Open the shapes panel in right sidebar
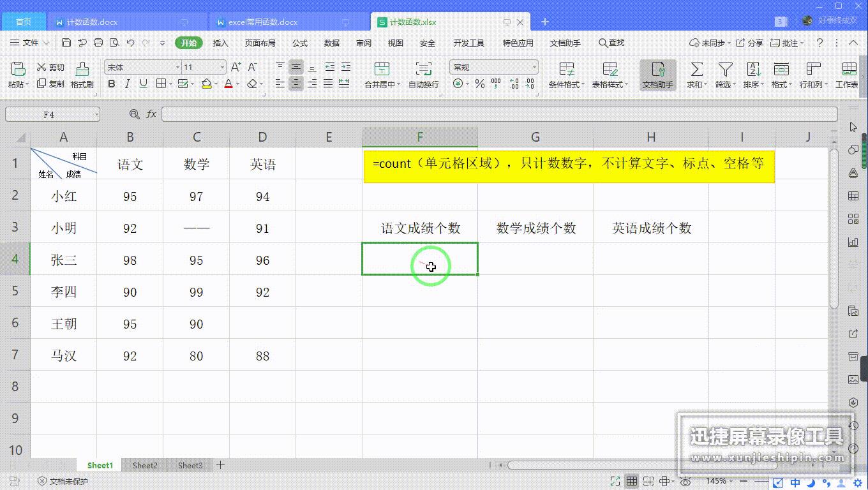This screenshot has width=868, height=490. [x=853, y=150]
